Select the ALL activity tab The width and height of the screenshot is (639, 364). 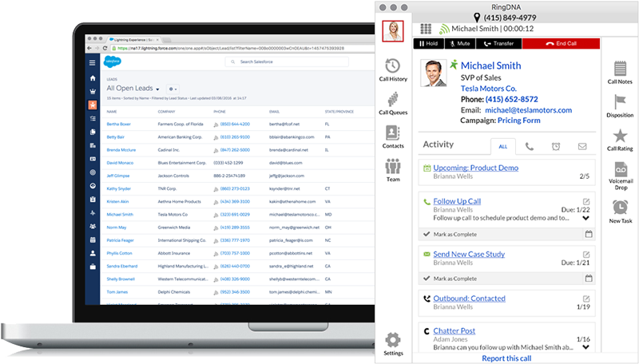[x=503, y=147]
